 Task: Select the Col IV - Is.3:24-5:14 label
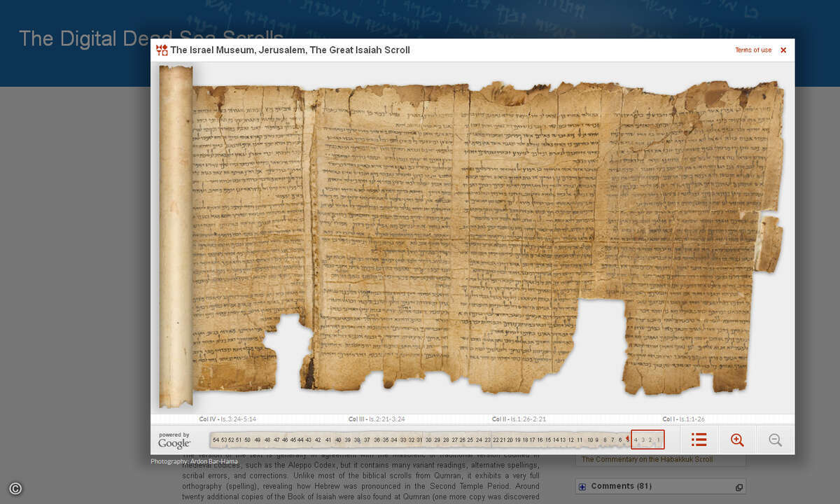227,419
